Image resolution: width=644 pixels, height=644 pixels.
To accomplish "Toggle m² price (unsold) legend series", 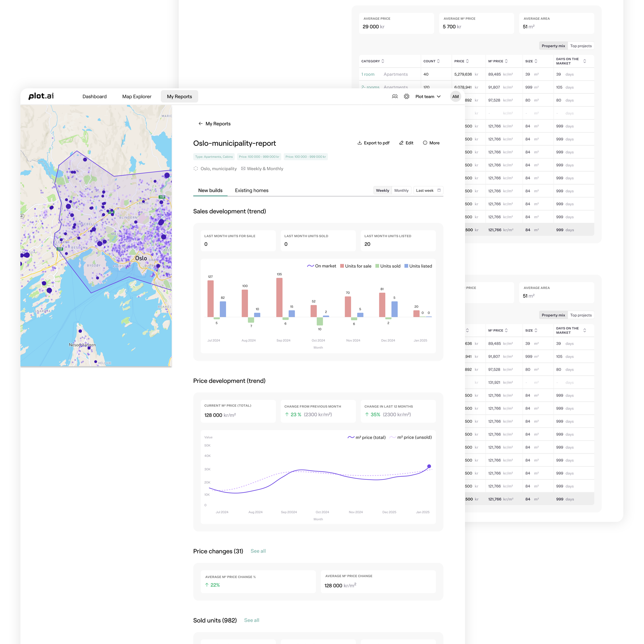I will (410, 437).
